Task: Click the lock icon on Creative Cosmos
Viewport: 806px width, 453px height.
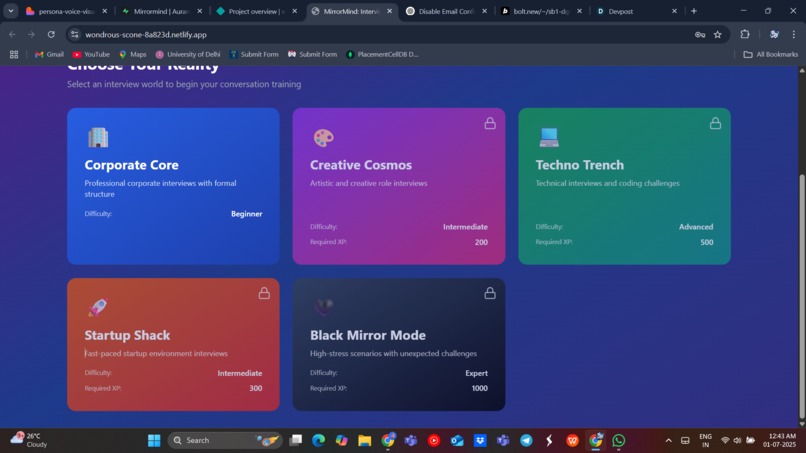Action: 490,123
